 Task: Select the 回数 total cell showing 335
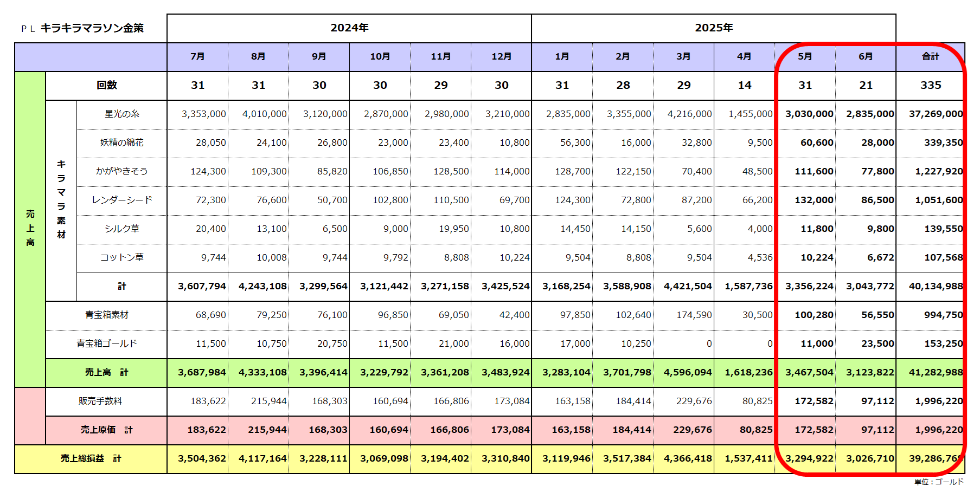click(930, 86)
